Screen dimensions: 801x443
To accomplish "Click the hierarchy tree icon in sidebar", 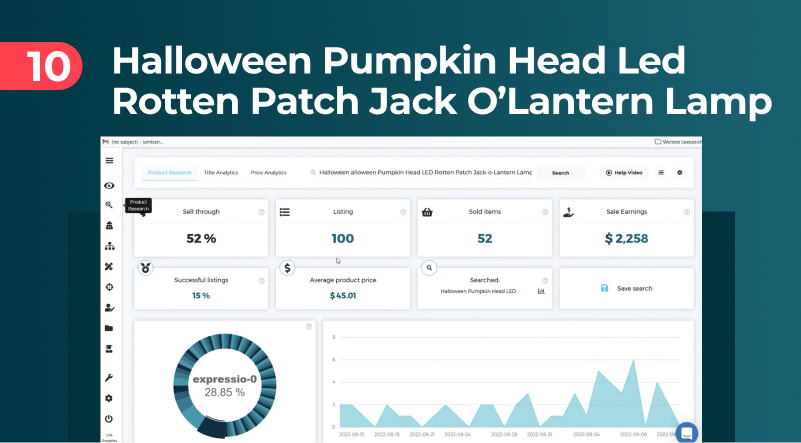I will (x=109, y=246).
